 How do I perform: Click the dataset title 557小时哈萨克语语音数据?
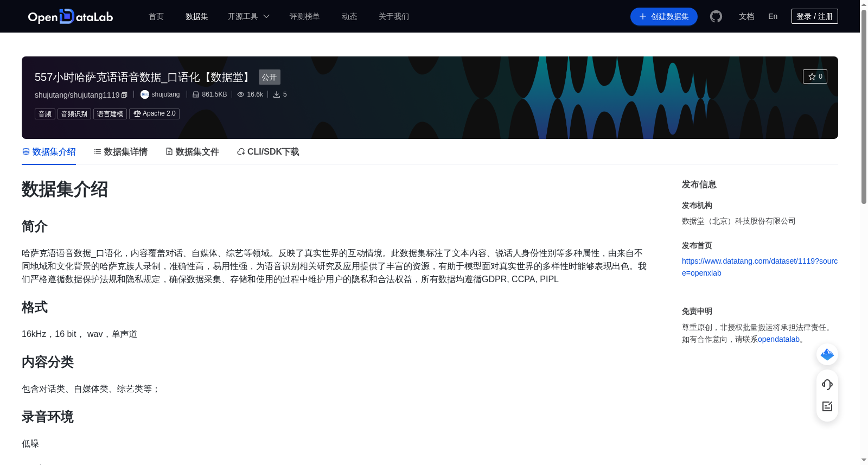pos(144,77)
